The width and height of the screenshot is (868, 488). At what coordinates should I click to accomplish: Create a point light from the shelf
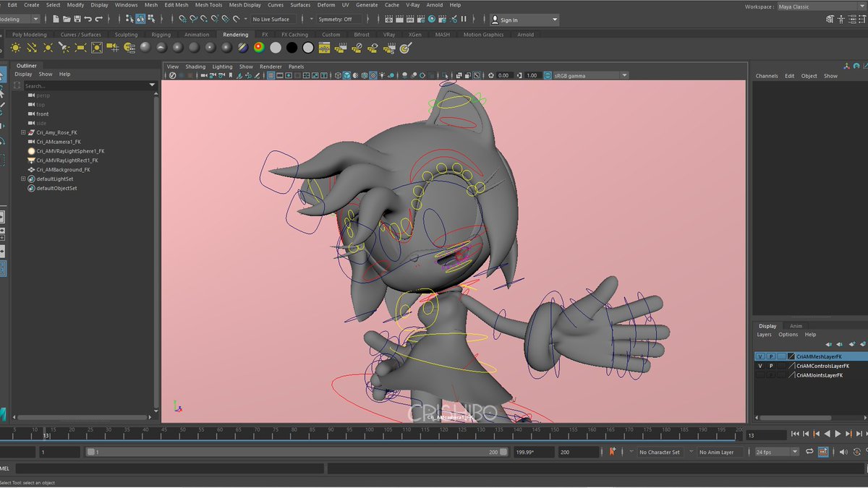pos(48,48)
